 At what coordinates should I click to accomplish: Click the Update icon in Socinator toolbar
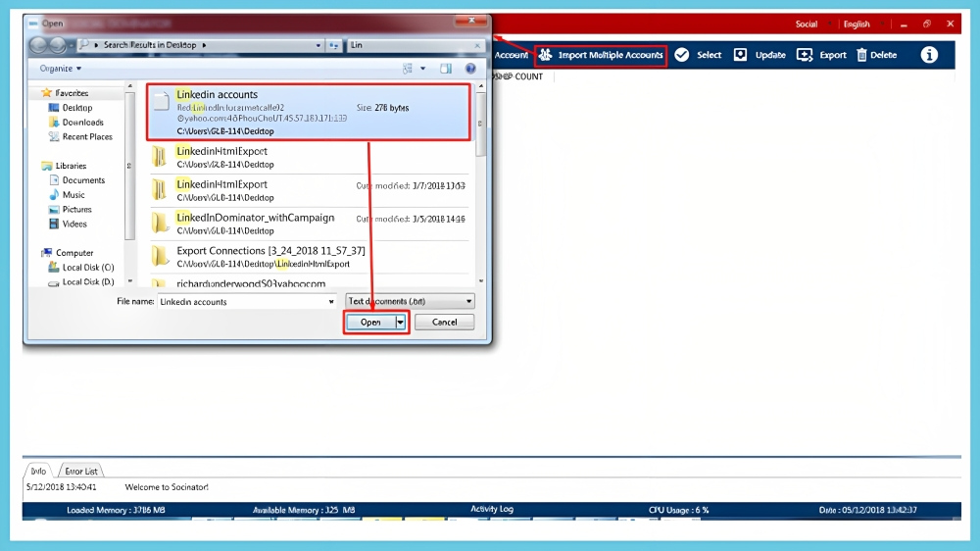(x=740, y=55)
